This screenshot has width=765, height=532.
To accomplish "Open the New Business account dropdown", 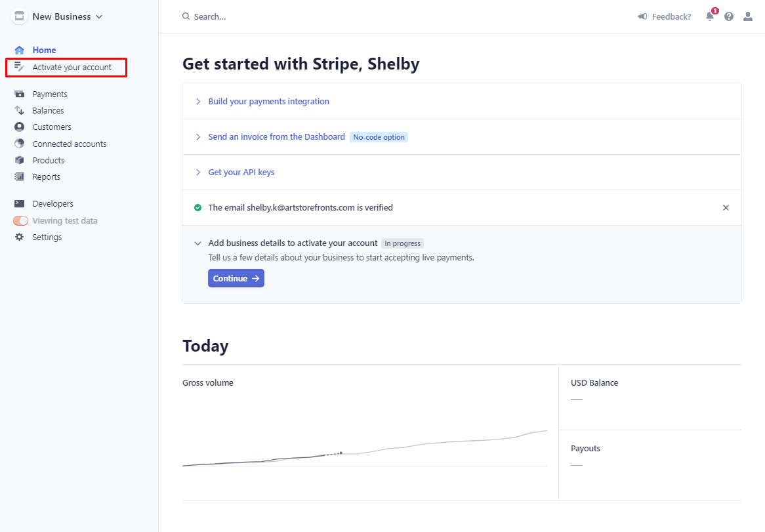I will click(x=58, y=16).
